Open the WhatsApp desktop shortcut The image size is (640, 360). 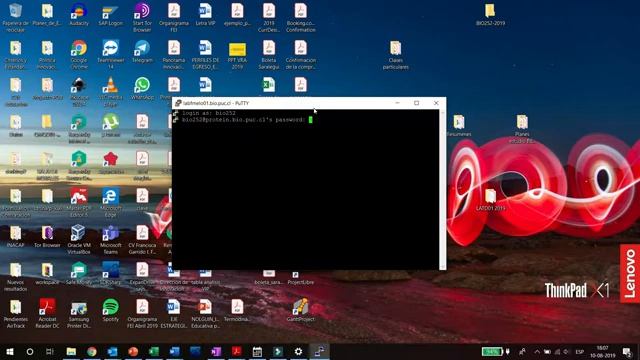click(142, 89)
